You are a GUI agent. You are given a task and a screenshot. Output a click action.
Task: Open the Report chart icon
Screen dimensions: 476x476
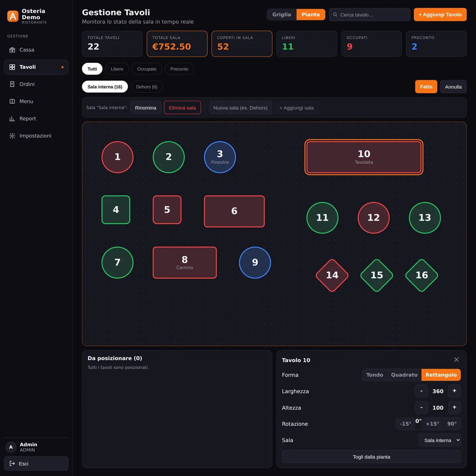point(12,119)
